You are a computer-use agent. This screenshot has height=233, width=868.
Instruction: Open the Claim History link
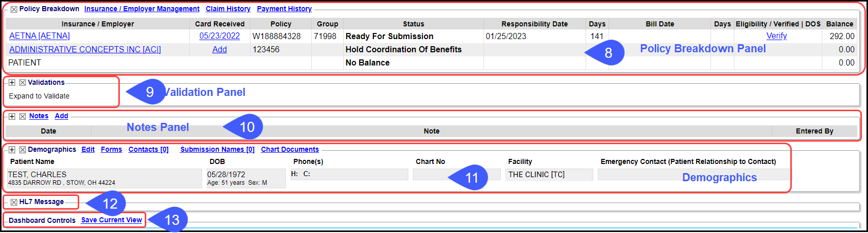(228, 9)
